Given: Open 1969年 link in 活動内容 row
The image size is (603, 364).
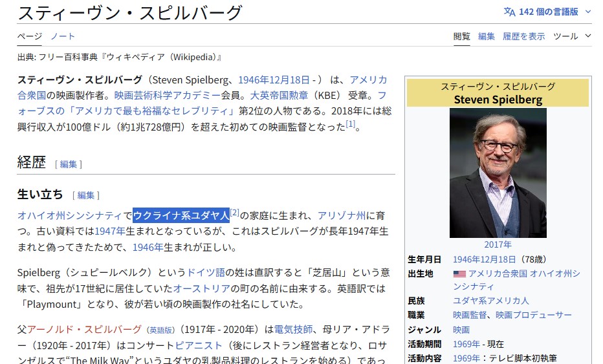Looking at the screenshot, I should (466, 358).
